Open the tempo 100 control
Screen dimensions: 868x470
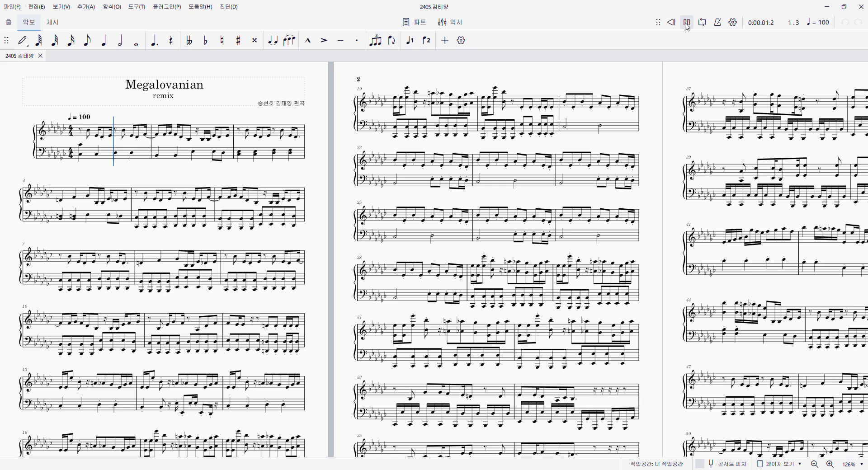point(818,22)
